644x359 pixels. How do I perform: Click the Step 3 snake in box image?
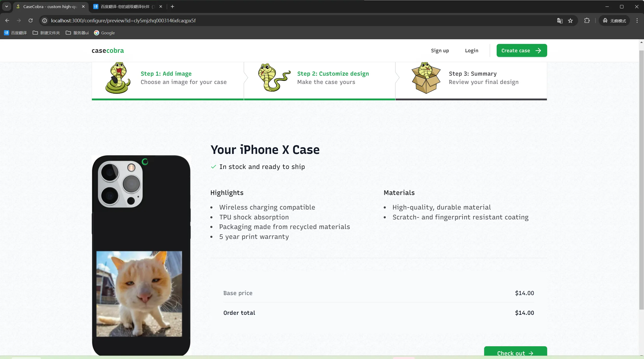pyautogui.click(x=426, y=78)
